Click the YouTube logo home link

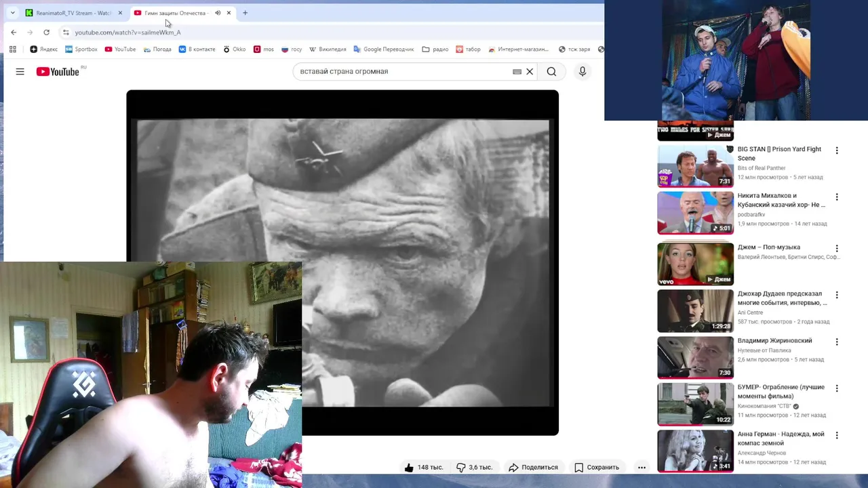58,71
